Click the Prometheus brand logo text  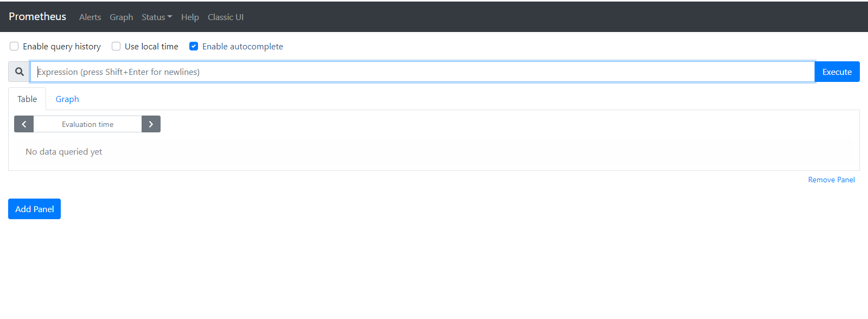37,17
